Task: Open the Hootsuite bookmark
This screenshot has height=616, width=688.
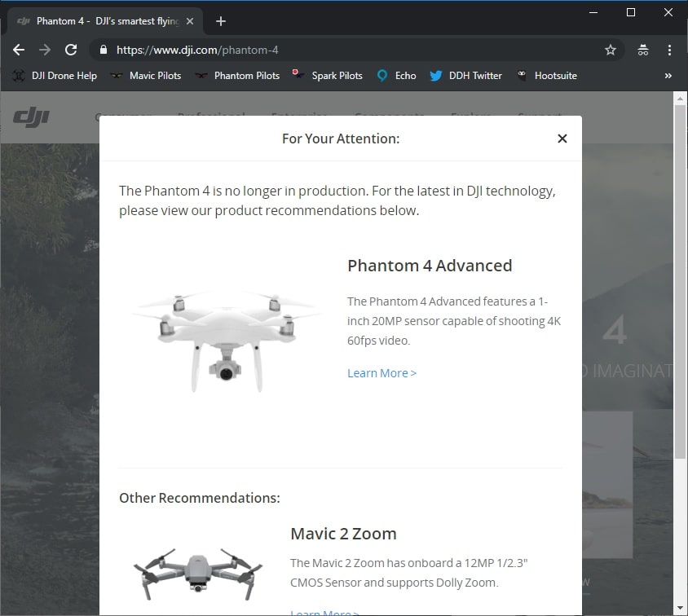Action: pos(547,76)
